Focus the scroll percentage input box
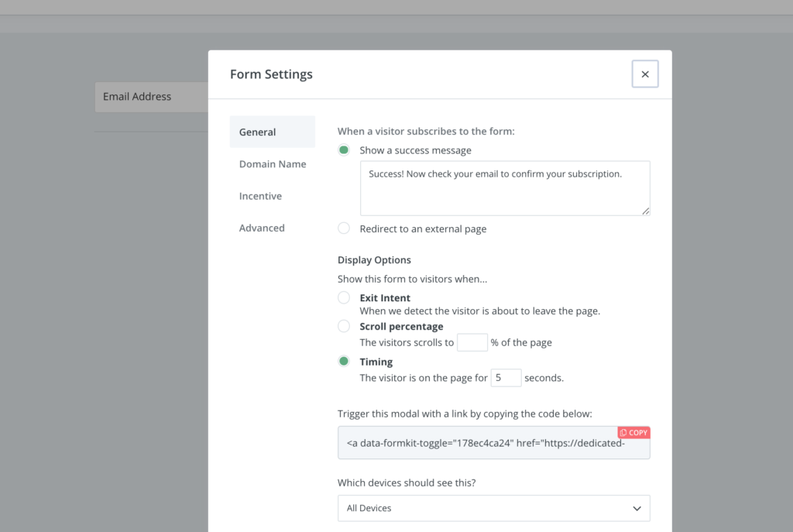Image resolution: width=793 pixels, height=532 pixels. click(472, 342)
